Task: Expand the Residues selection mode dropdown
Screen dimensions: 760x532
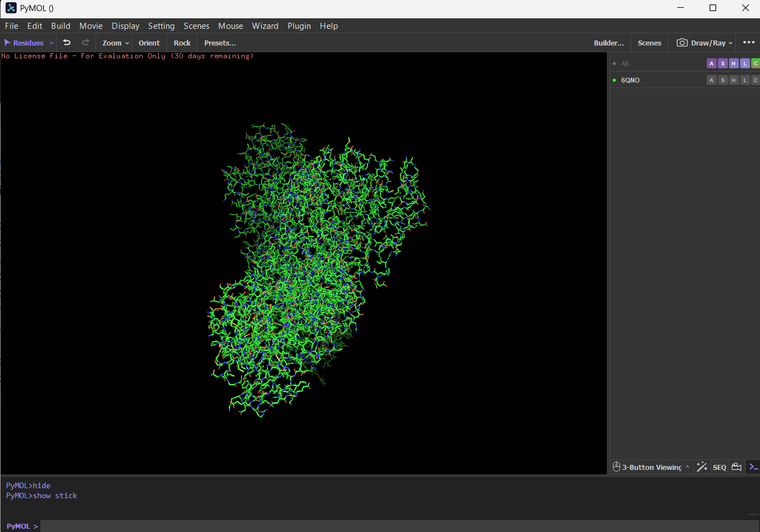Action: point(52,43)
